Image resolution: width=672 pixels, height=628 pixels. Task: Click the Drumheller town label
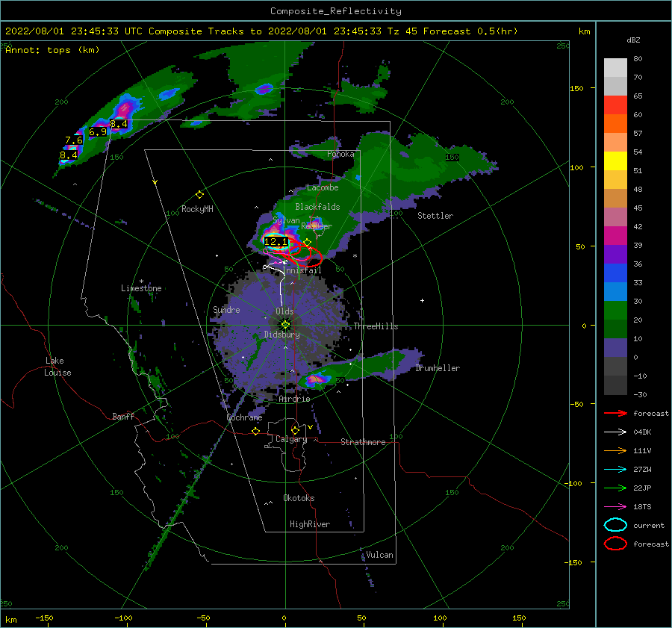point(438,368)
